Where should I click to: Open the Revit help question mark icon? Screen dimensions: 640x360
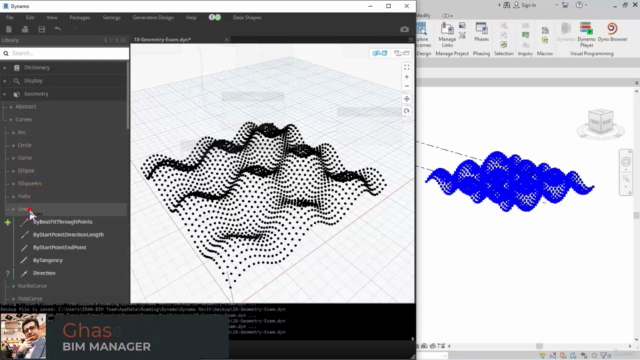tap(579, 5)
